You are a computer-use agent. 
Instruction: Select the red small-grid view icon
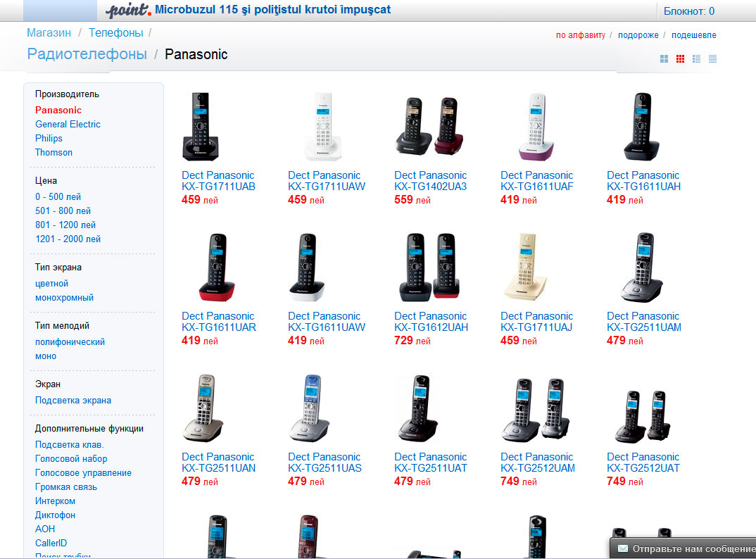pos(680,59)
